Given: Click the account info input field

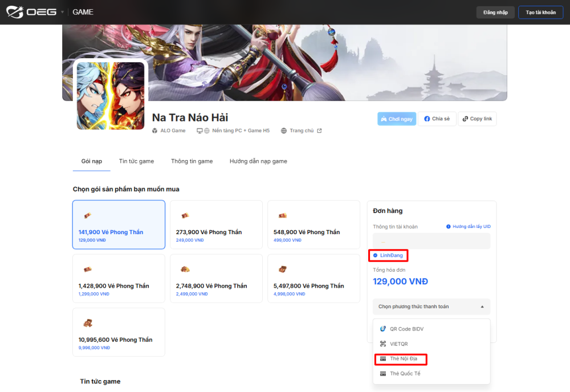Looking at the screenshot, I should point(431,241).
